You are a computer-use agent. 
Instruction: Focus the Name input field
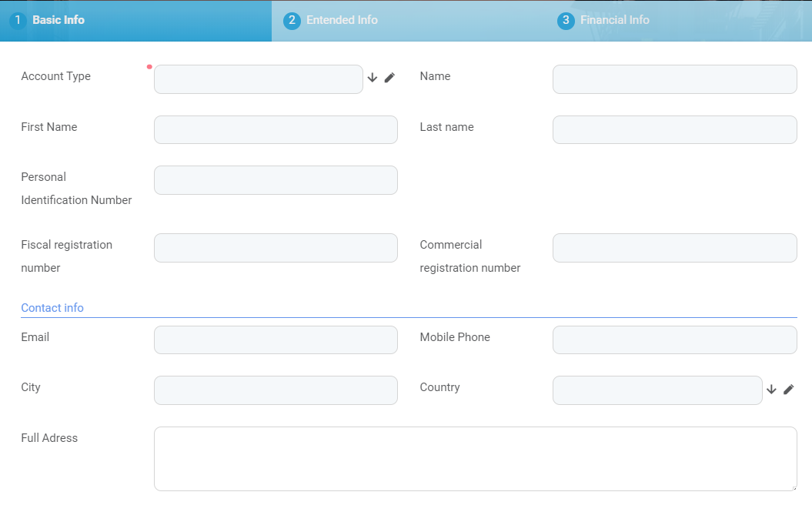pyautogui.click(x=674, y=79)
